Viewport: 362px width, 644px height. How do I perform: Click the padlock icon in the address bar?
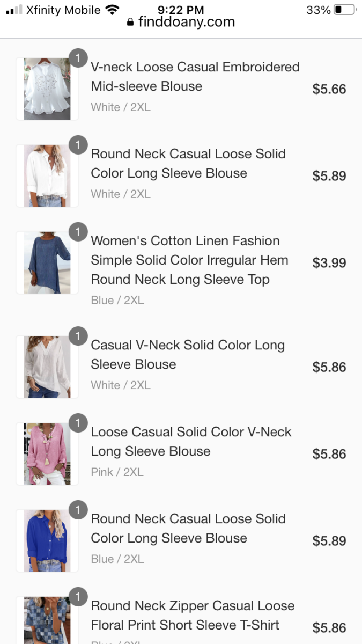130,23
